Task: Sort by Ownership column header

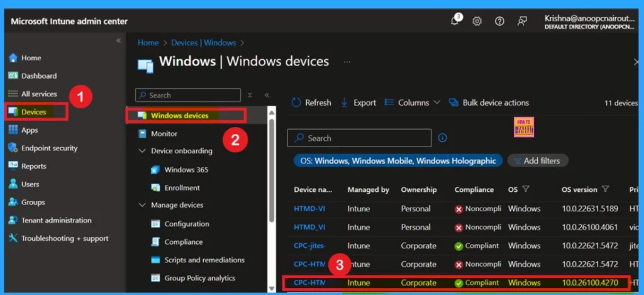Action: pos(418,189)
